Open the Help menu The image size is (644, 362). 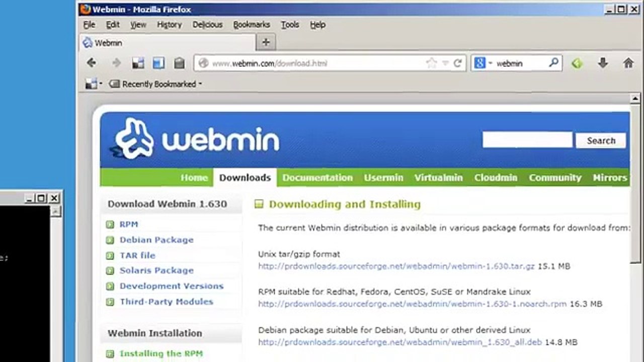coord(317,25)
